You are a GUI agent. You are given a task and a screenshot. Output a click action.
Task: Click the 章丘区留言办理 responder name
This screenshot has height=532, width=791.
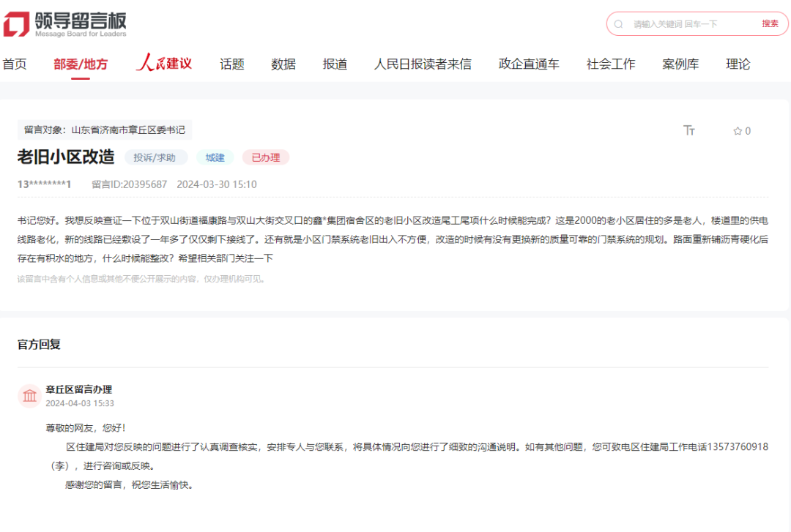tap(78, 389)
